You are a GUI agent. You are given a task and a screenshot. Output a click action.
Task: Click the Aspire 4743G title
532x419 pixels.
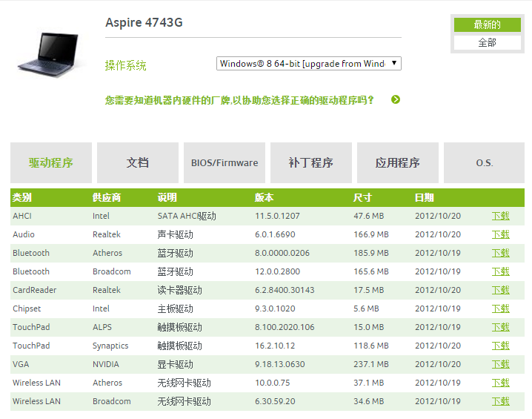pyautogui.click(x=144, y=22)
